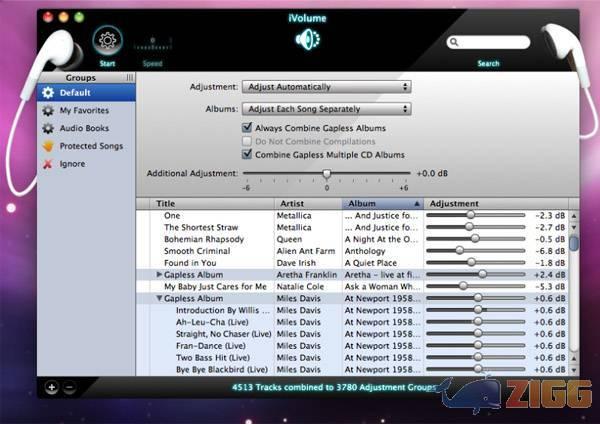Toggle Always Combine Gapless Albums checkbox

click(247, 128)
